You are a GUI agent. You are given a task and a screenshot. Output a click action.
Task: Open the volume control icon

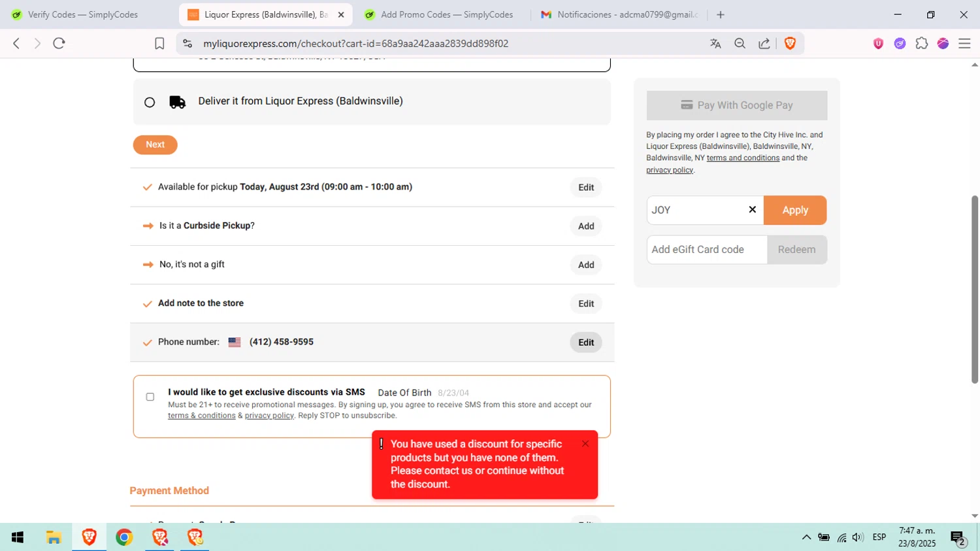858,537
